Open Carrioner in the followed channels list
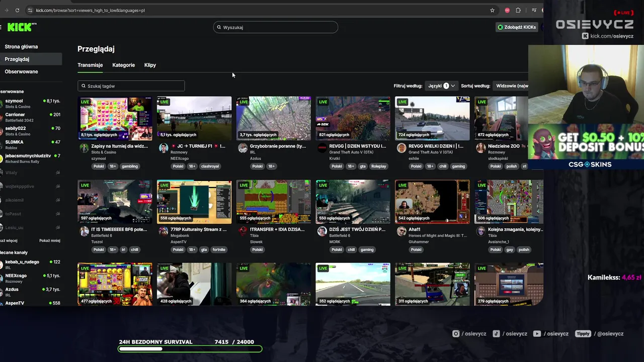 30,117
